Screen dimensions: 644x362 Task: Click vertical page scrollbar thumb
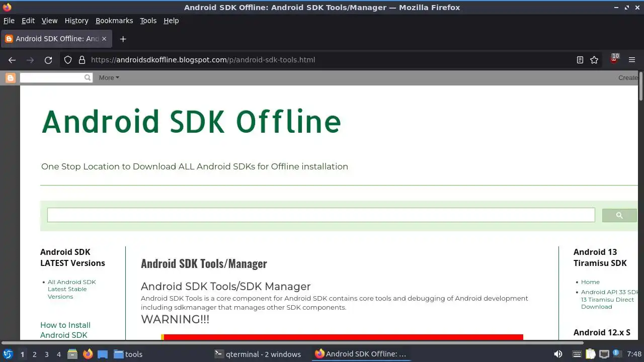click(641, 85)
